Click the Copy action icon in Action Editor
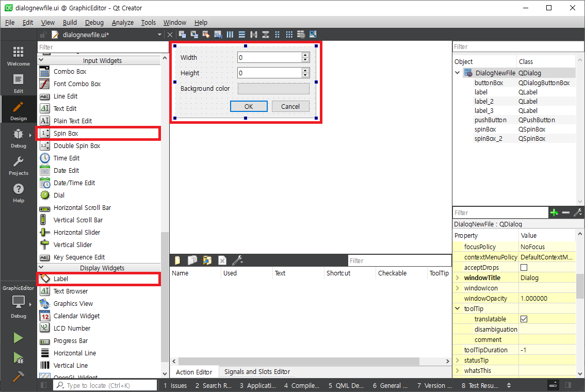 (192, 260)
